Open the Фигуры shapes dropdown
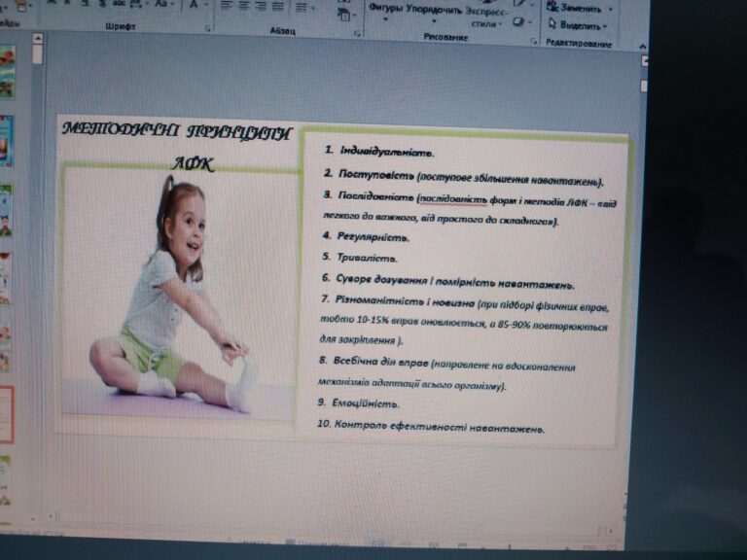The width and height of the screenshot is (747, 560). coord(385,12)
